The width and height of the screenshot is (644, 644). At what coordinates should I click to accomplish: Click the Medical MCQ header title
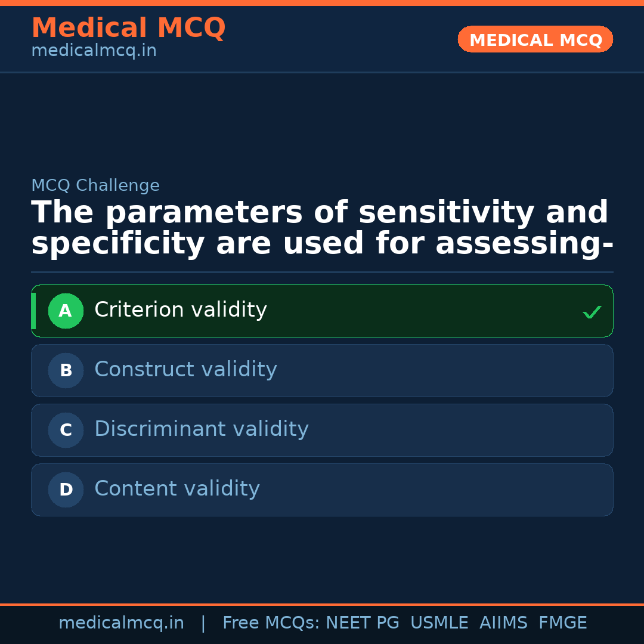pyautogui.click(x=128, y=28)
